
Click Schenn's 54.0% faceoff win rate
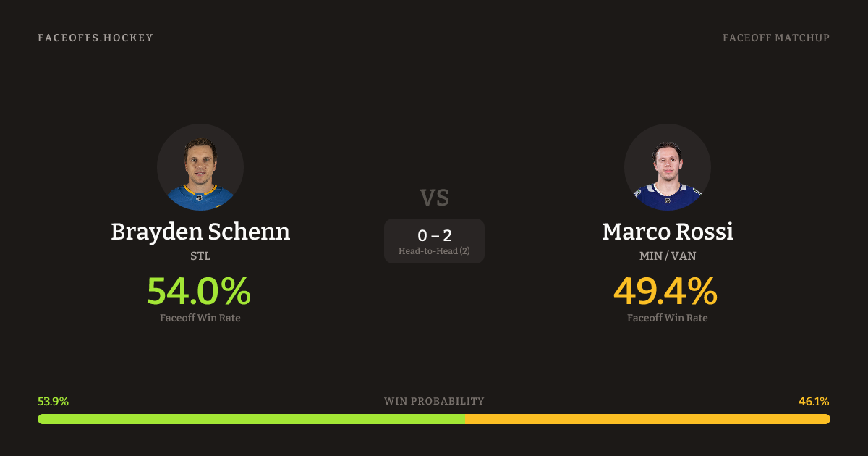click(x=199, y=291)
